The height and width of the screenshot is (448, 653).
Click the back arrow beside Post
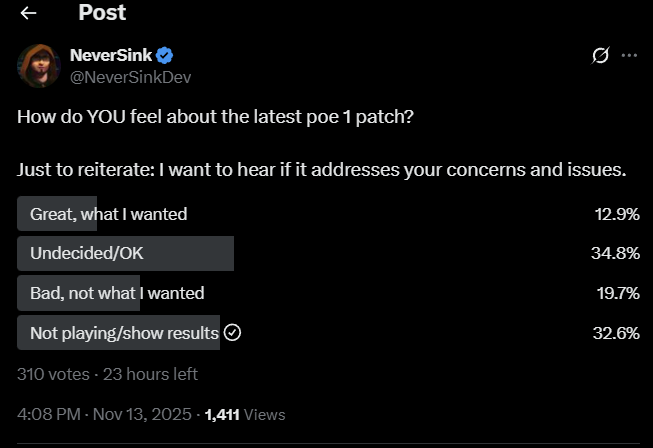pos(29,14)
